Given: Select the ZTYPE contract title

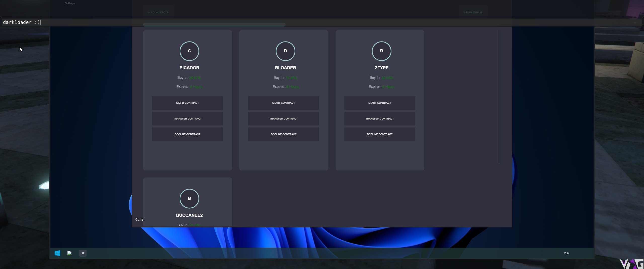Looking at the screenshot, I should [x=382, y=68].
